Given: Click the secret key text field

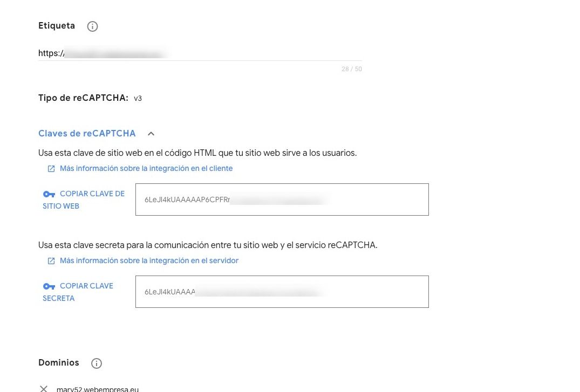Looking at the screenshot, I should [282, 291].
